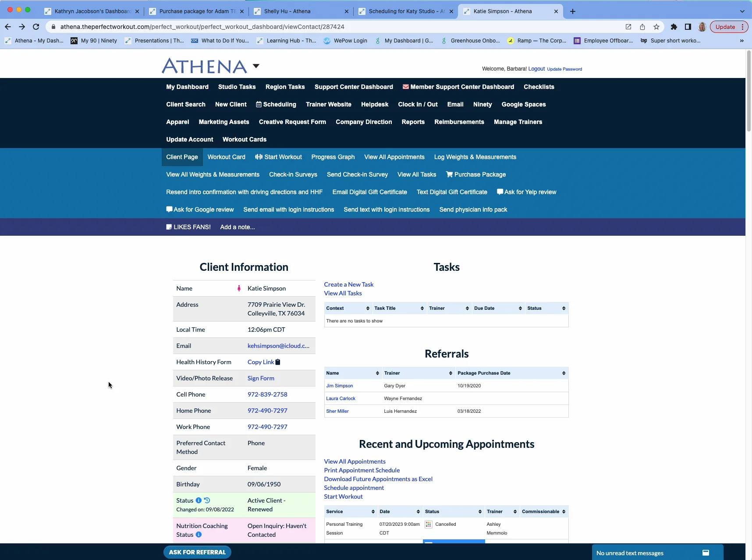This screenshot has width=752, height=560.
Task: Click the Ask for Referral button
Action: 197,552
